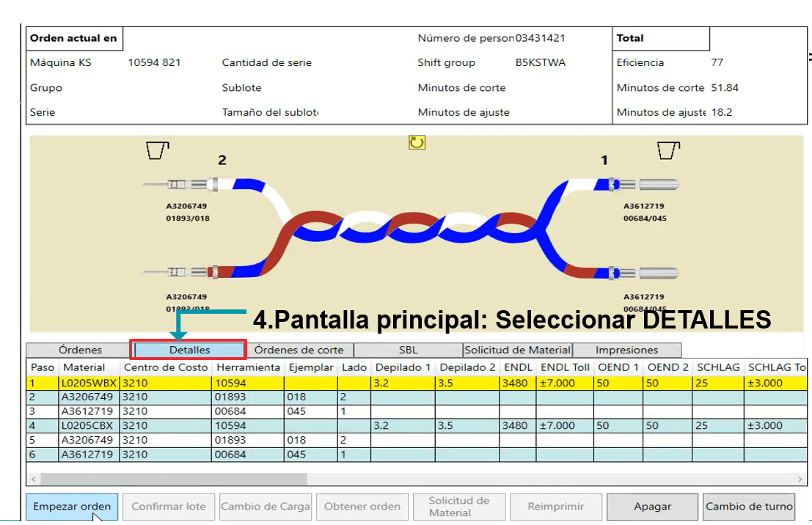Select the Paso column header
812x525 pixels.
43,367
